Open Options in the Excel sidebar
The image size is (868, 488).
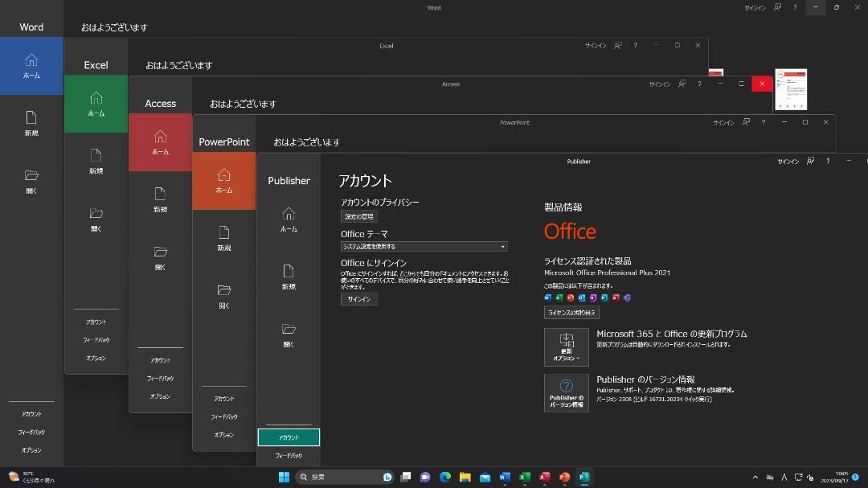pyautogui.click(x=96, y=359)
